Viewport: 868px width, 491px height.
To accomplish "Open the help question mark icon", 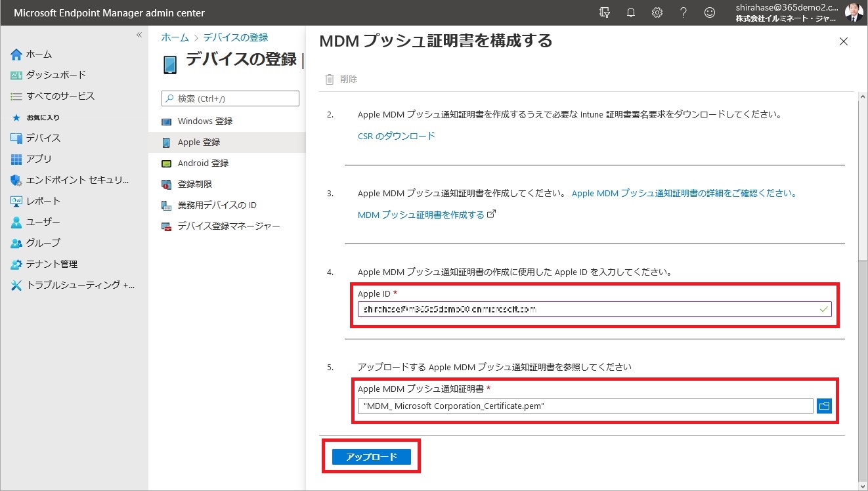I will [684, 12].
